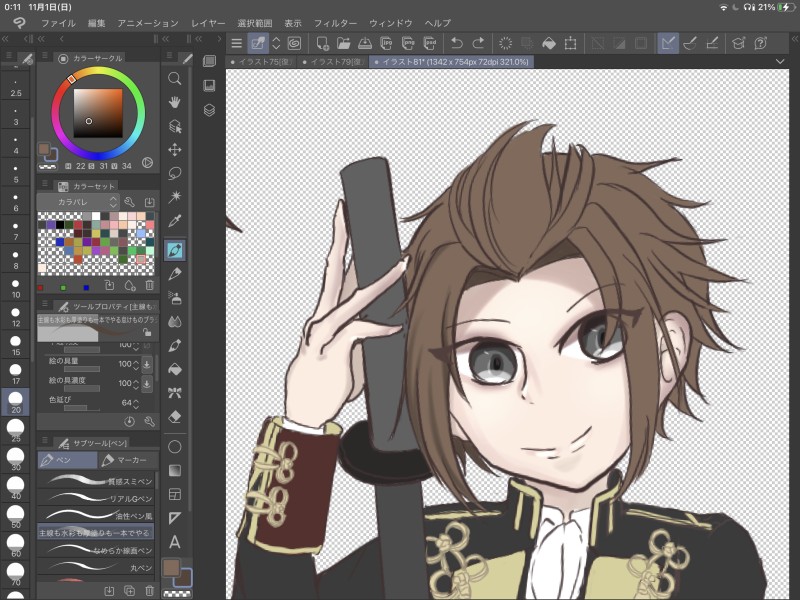Open the 編集 menu
Screen dimensions: 800x600
[96, 23]
